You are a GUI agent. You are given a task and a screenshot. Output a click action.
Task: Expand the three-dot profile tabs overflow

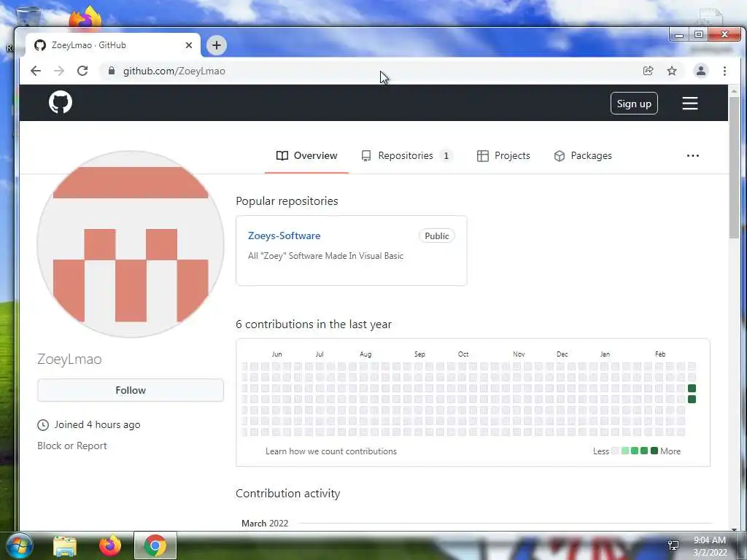pos(693,156)
